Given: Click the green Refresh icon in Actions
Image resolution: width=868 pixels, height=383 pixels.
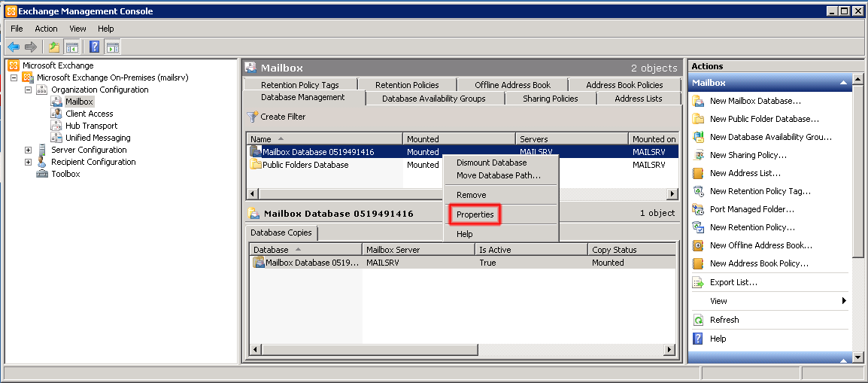Looking at the screenshot, I should tap(699, 320).
